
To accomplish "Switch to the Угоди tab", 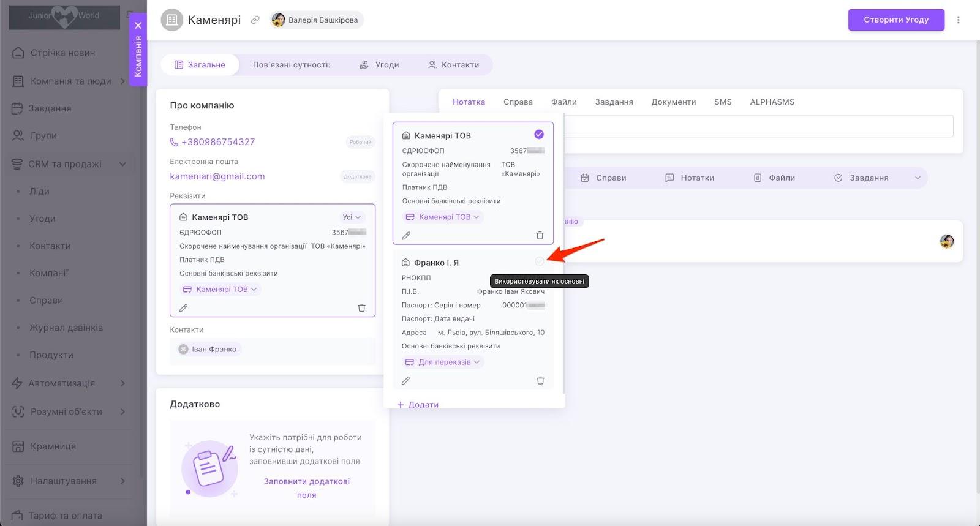I will pos(379,65).
